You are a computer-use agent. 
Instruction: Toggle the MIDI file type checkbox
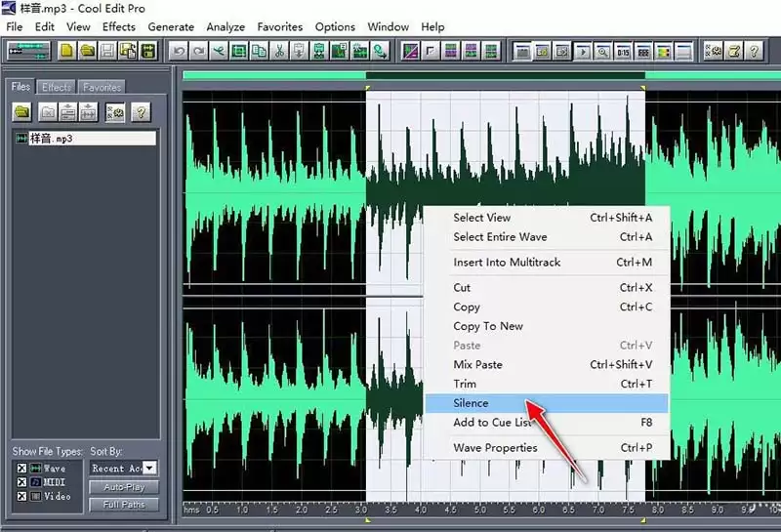(x=21, y=482)
